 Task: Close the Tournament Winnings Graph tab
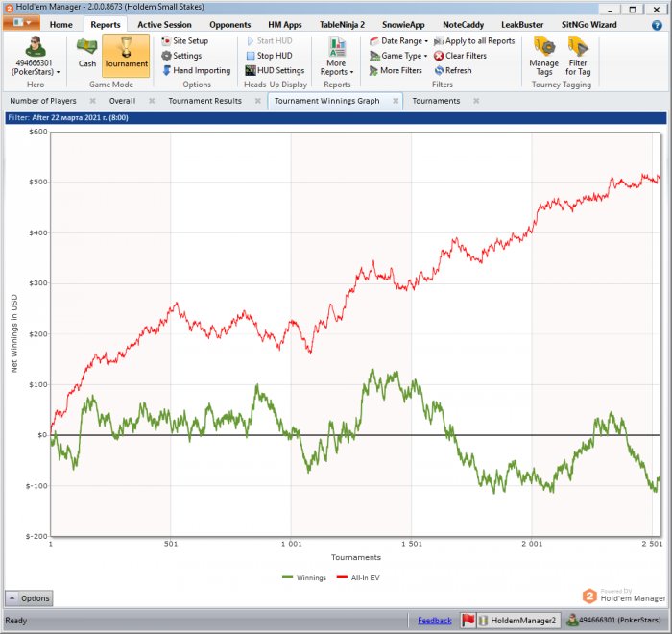click(396, 101)
